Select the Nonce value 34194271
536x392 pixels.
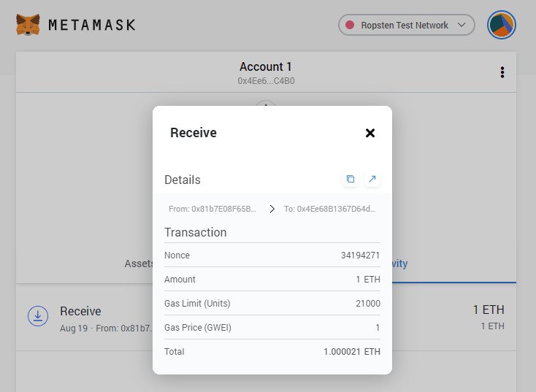pyautogui.click(x=360, y=255)
